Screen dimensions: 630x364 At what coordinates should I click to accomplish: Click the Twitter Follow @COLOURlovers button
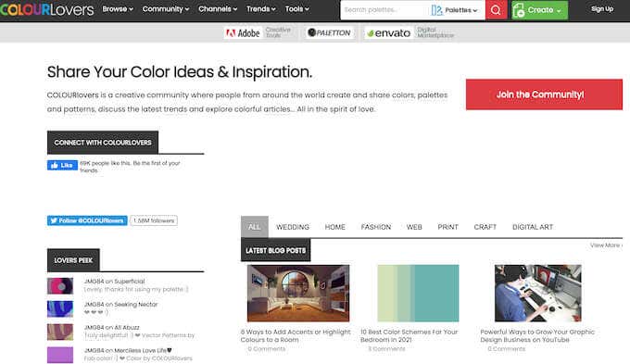pos(87,220)
